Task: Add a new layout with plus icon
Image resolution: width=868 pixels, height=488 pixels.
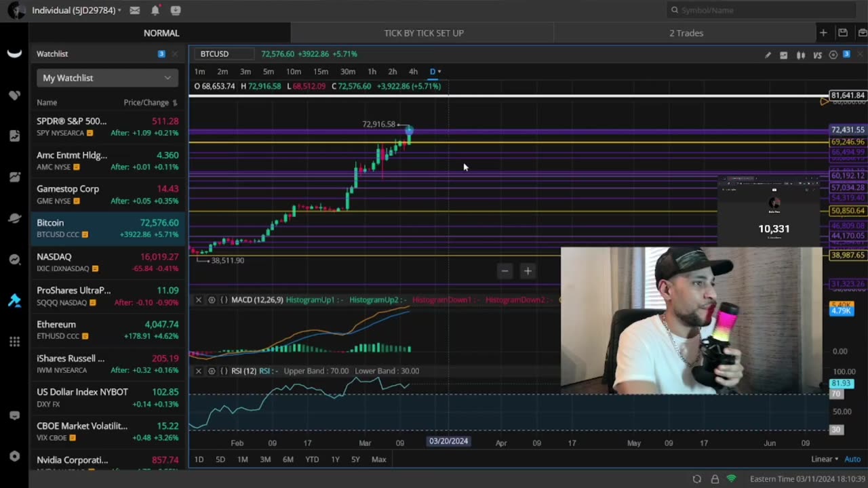Action: [823, 33]
